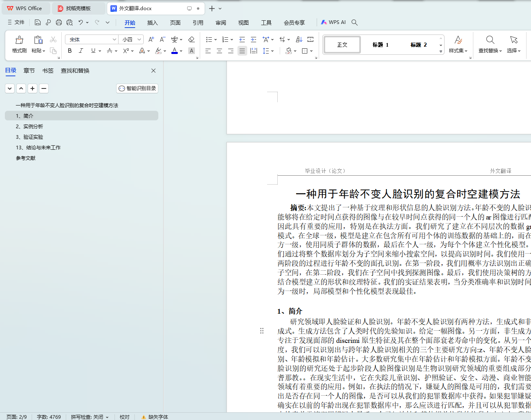Click the distributed alignment icon

254,51
